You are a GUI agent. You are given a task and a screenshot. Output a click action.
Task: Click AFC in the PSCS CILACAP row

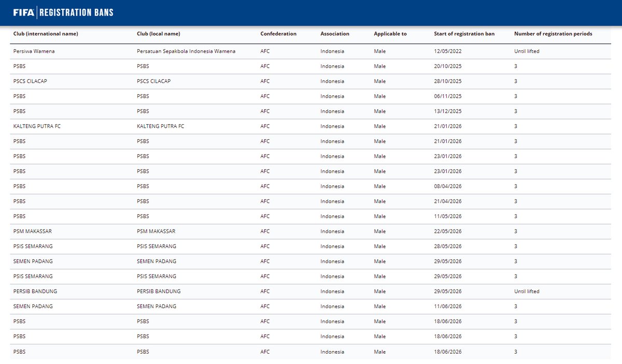pos(265,81)
